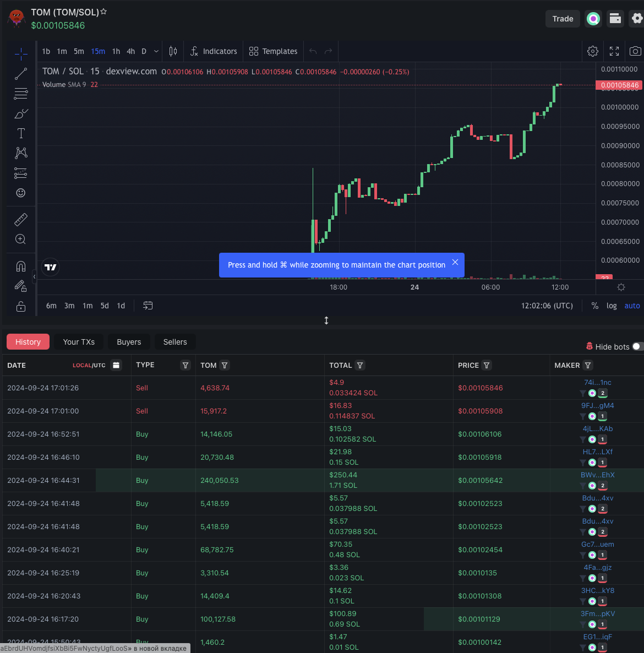Open the prediction and measurement tools
The height and width of the screenshot is (653, 644).
[21, 173]
